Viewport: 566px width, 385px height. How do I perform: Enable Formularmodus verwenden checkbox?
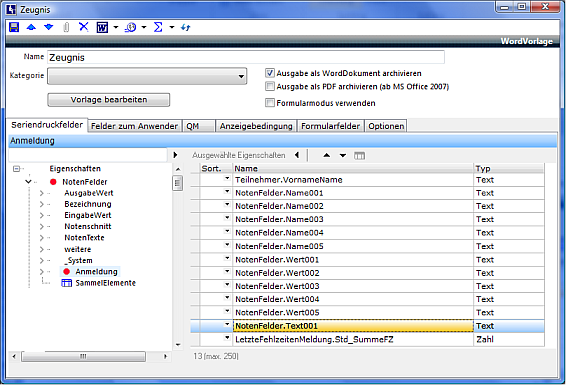[270, 103]
